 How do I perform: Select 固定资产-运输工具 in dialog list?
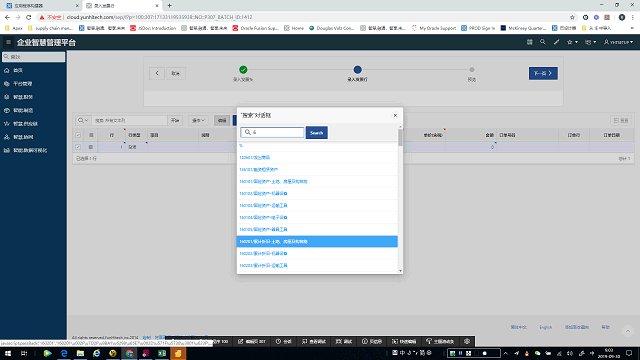(317, 205)
